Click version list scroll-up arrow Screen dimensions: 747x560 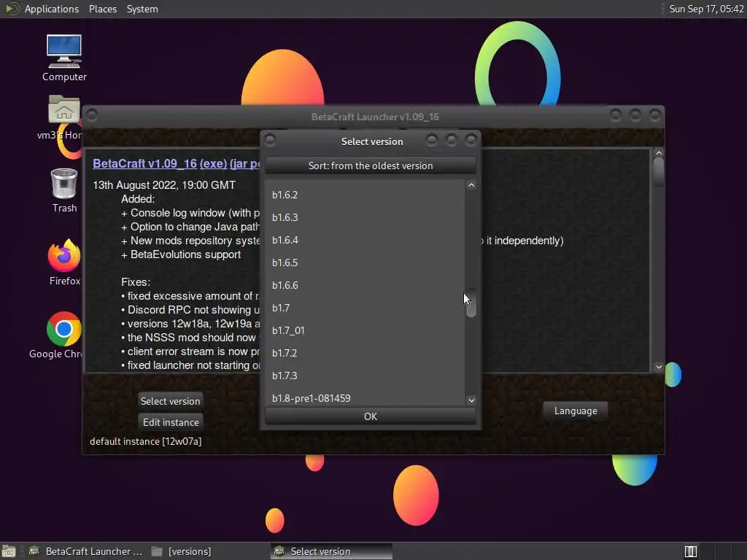pyautogui.click(x=471, y=184)
